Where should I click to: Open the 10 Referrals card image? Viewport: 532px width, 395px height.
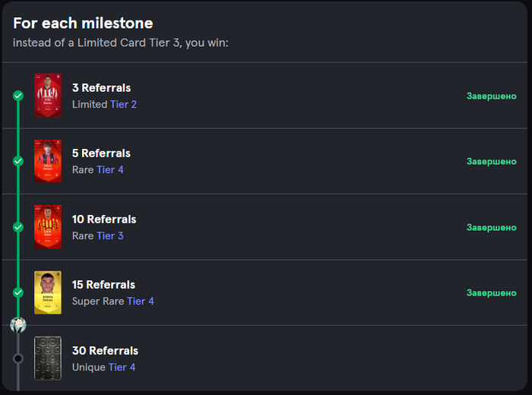pos(48,226)
